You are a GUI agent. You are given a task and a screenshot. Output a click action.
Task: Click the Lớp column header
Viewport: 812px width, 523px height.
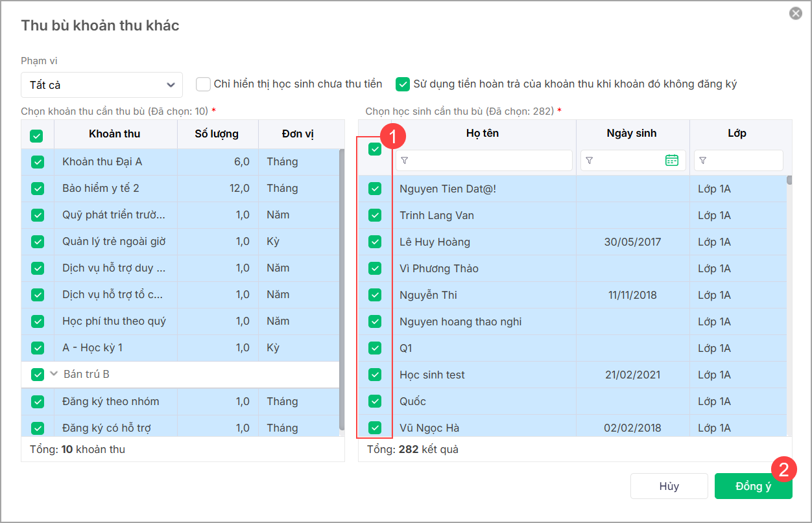tap(737, 134)
